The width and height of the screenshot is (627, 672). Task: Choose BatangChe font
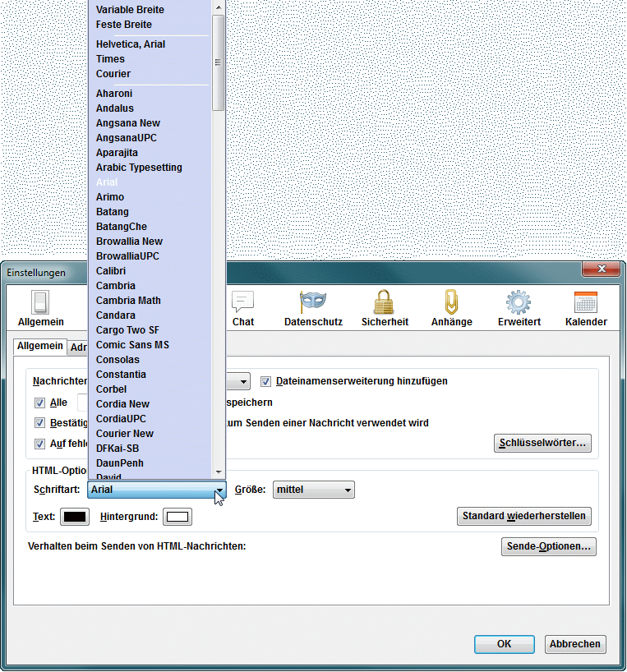(x=150, y=226)
